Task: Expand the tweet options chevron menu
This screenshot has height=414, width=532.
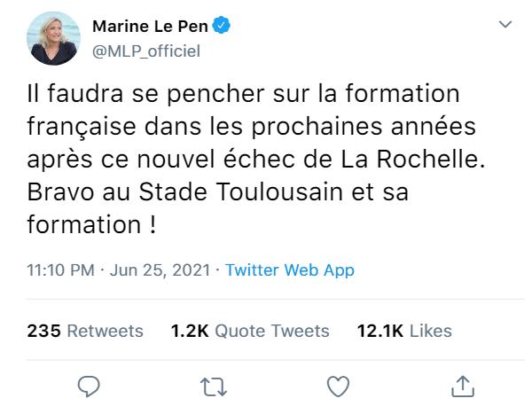Action: (x=505, y=24)
